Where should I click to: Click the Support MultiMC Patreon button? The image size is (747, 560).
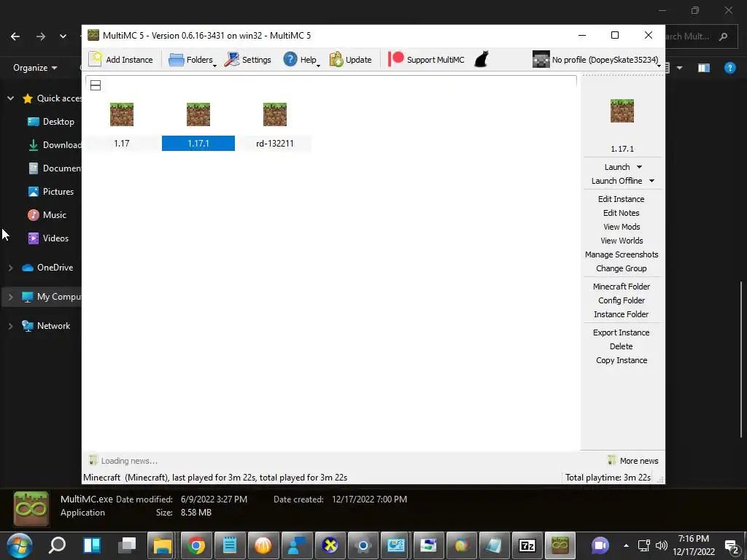pyautogui.click(x=426, y=60)
